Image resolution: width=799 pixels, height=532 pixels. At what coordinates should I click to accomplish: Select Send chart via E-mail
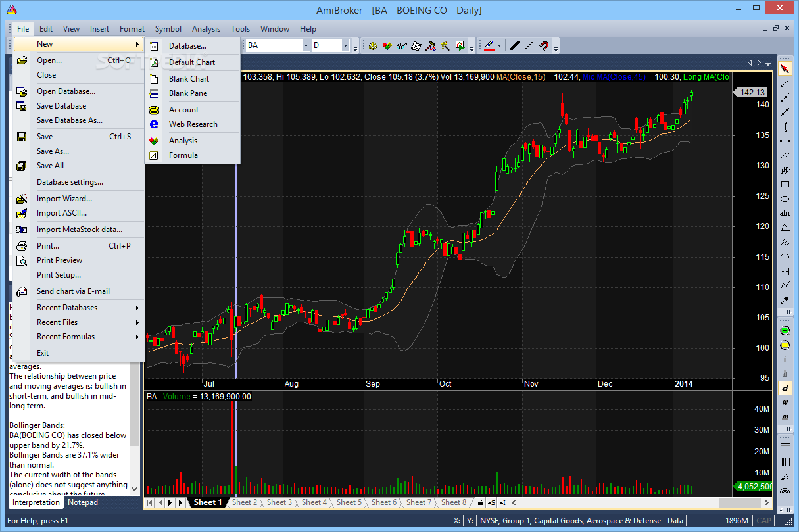tap(79, 291)
